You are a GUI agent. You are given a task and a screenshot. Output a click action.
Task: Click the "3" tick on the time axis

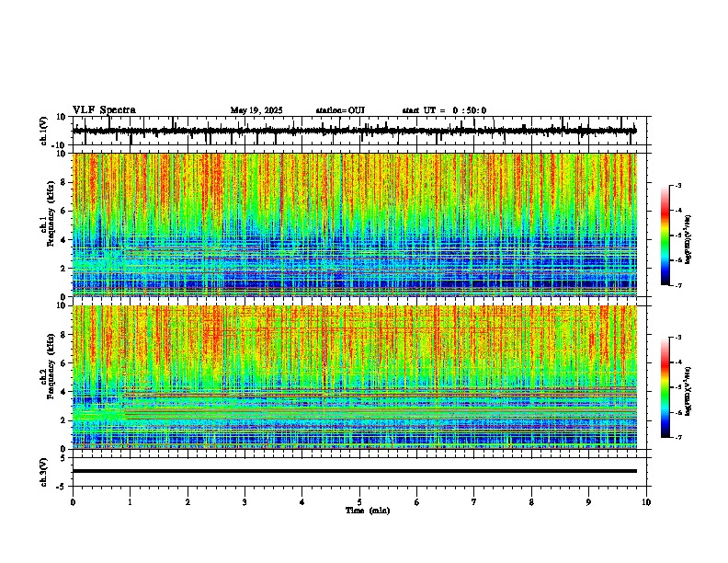coord(245,502)
